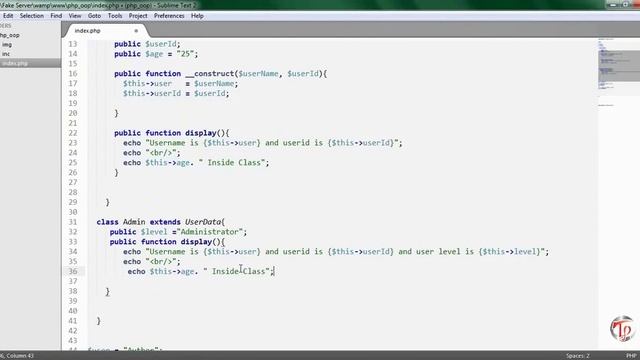Click the status bar column indicator

[17, 356]
